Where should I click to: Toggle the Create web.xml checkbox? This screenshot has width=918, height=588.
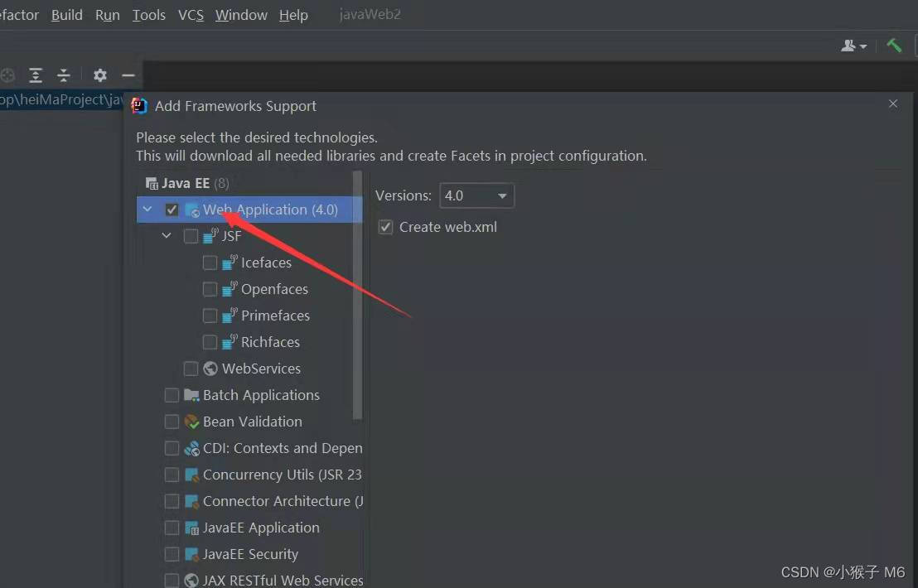click(x=385, y=227)
